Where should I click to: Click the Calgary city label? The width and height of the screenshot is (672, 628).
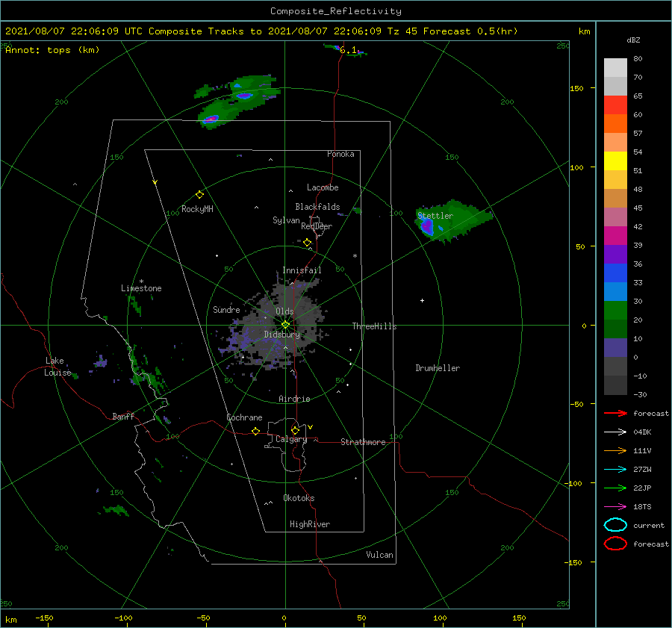(x=291, y=439)
